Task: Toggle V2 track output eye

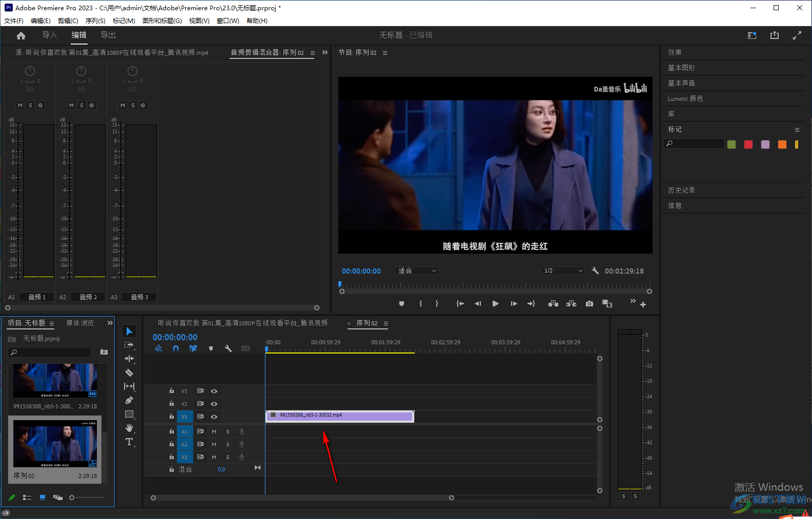Action: coord(214,404)
